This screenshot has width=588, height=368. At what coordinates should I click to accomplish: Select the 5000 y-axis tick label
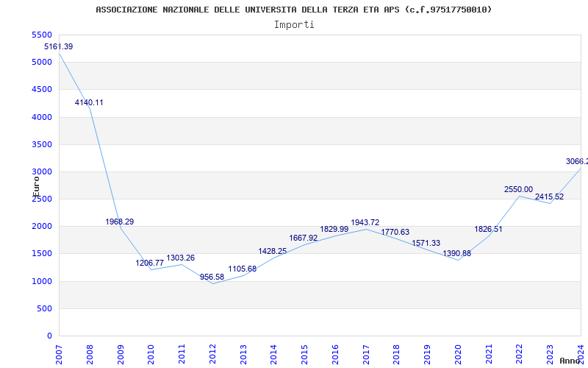[x=42, y=62]
